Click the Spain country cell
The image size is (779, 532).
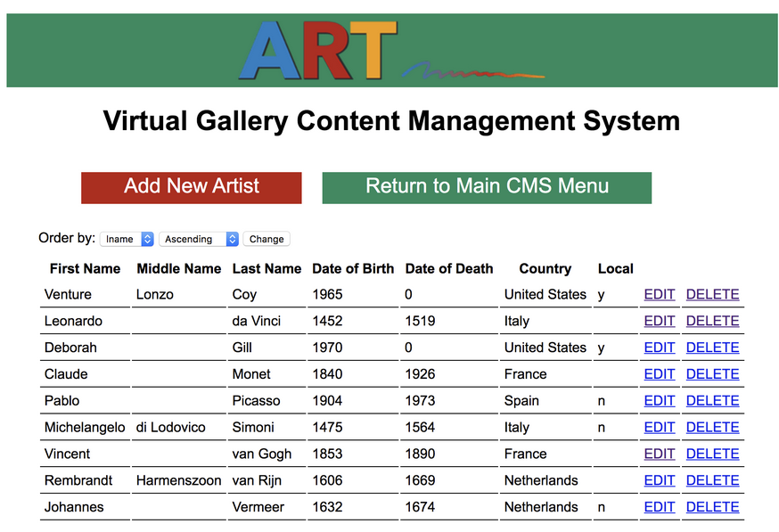pyautogui.click(x=521, y=401)
